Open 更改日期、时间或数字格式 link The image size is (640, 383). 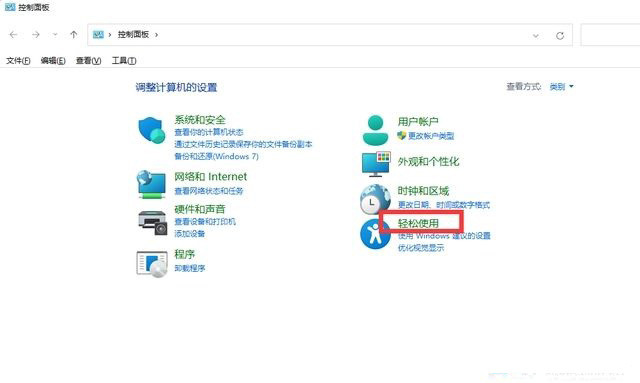pyautogui.click(x=444, y=205)
